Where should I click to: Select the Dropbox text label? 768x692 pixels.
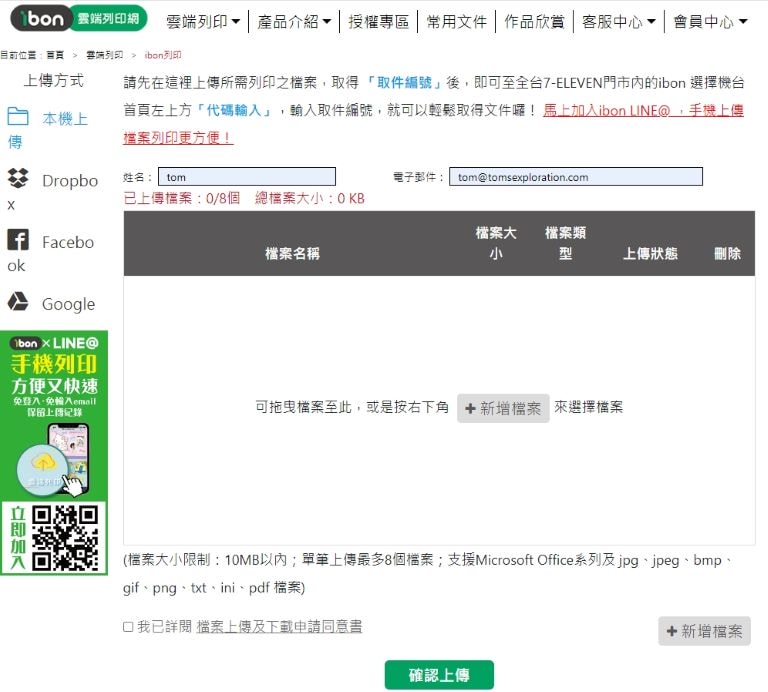coord(52,192)
